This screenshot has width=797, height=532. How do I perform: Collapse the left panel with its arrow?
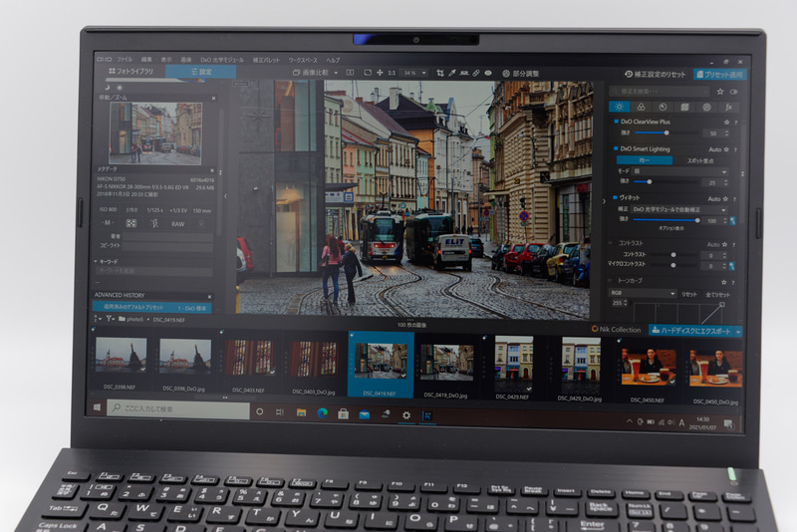tap(226, 195)
